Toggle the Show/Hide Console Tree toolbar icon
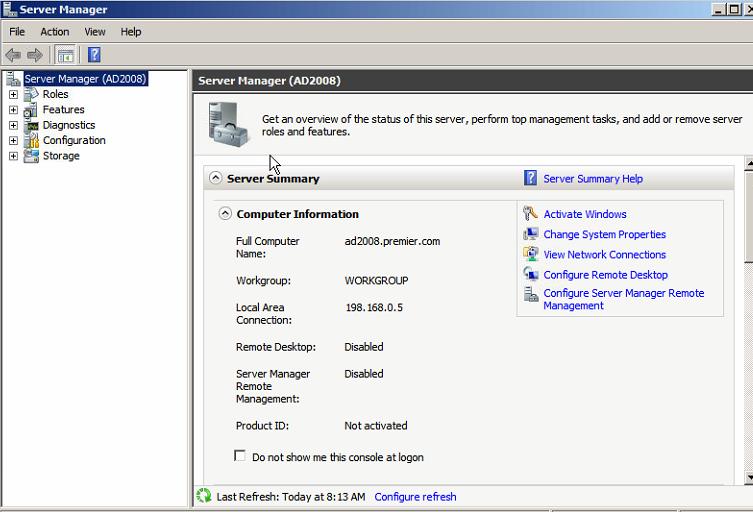 pos(65,55)
